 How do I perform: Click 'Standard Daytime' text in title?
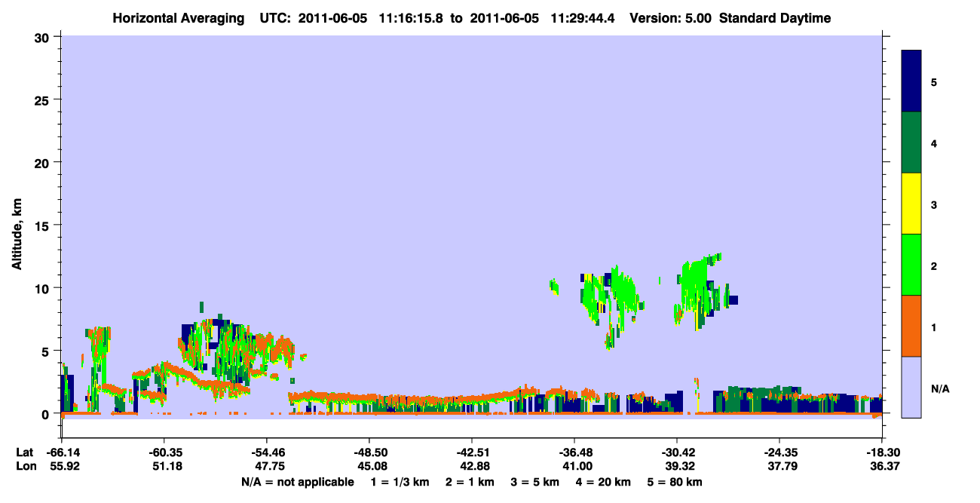pyautogui.click(x=775, y=19)
